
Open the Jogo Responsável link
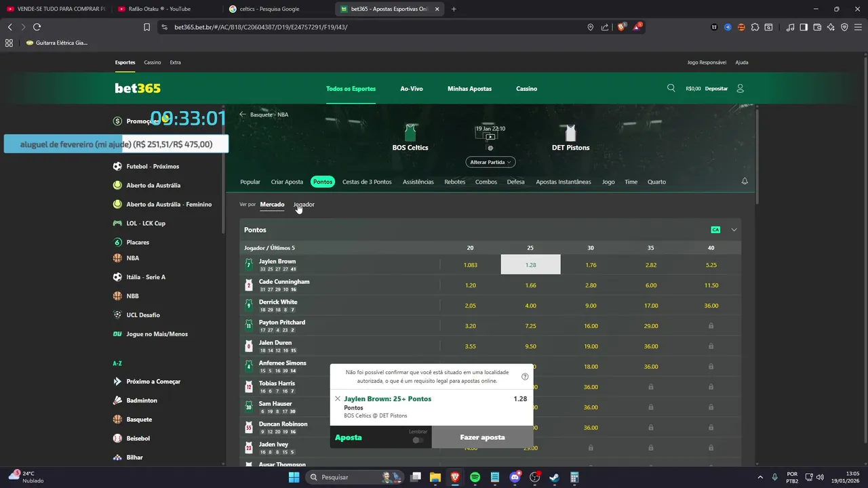click(x=707, y=62)
